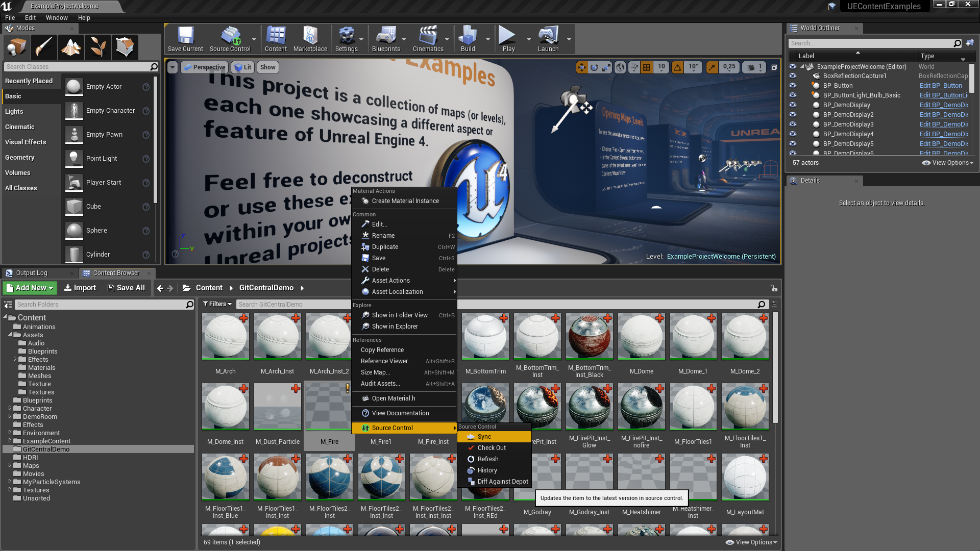Open the Filters dropdown

(x=217, y=304)
